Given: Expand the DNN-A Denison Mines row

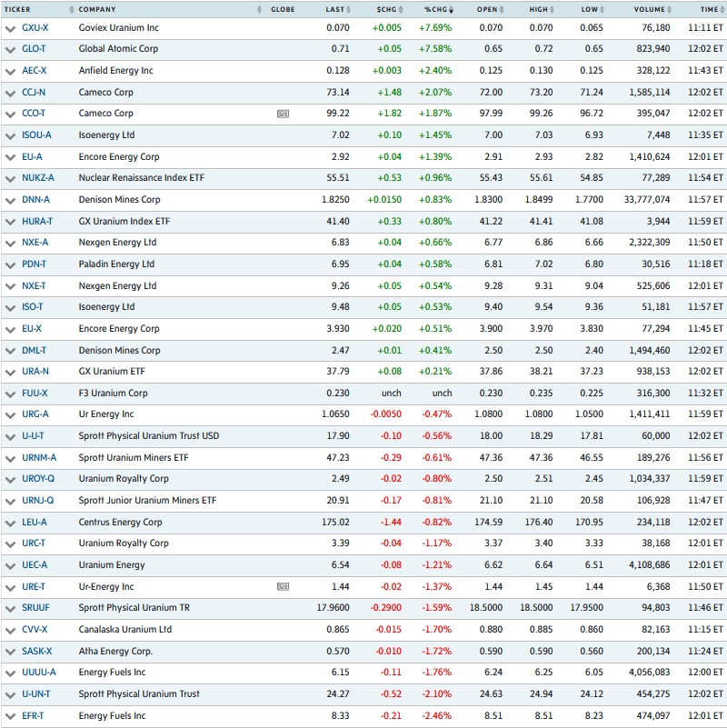Looking at the screenshot, I should (x=10, y=200).
